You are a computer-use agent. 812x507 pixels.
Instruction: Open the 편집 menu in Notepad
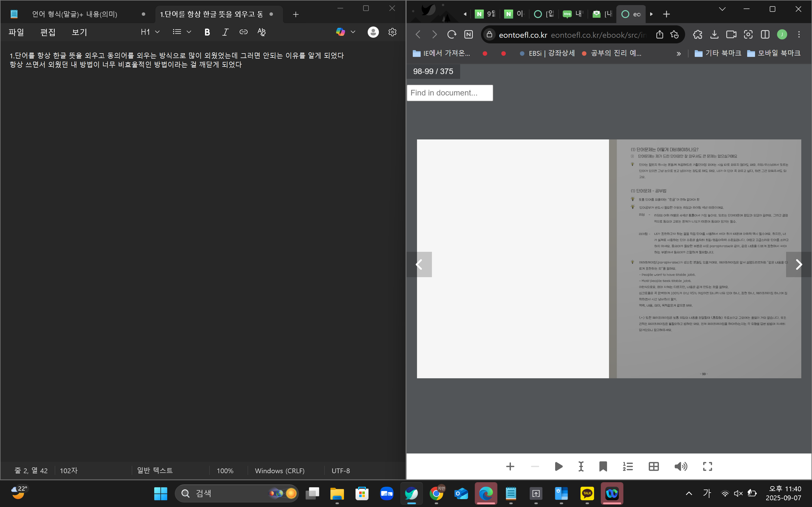point(48,32)
